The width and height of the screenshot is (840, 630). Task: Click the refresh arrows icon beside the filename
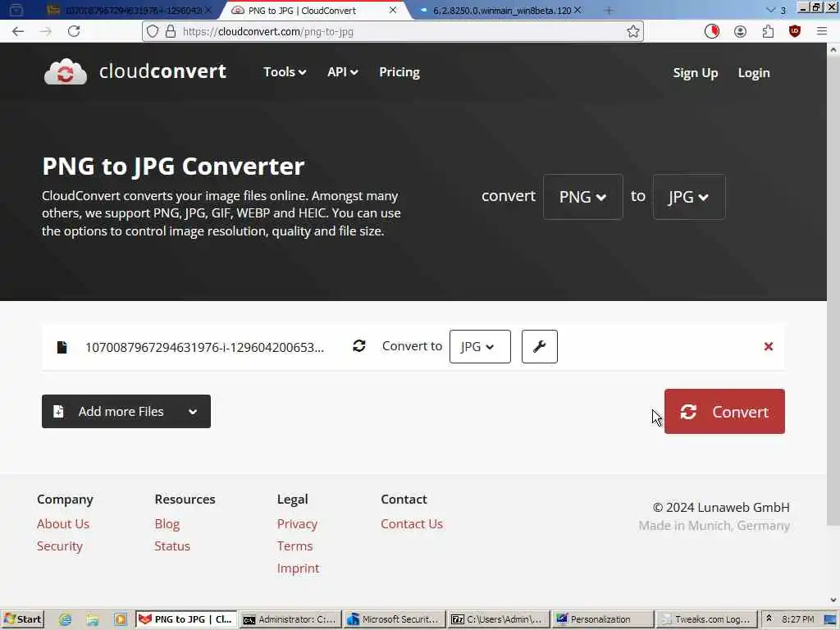(359, 346)
